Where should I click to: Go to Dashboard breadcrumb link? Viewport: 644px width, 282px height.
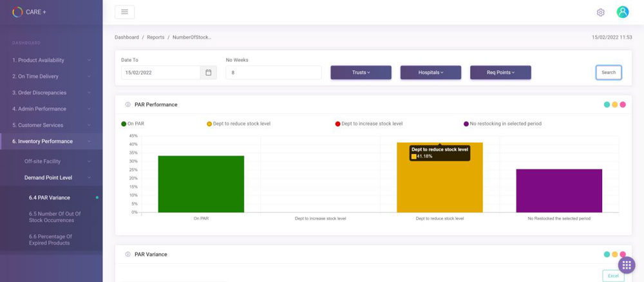click(x=126, y=37)
